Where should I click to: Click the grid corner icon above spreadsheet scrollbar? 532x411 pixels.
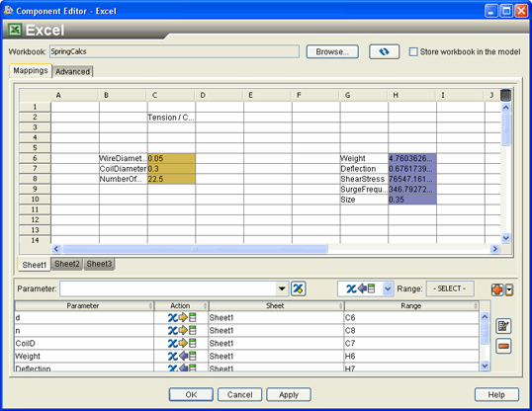coord(505,95)
